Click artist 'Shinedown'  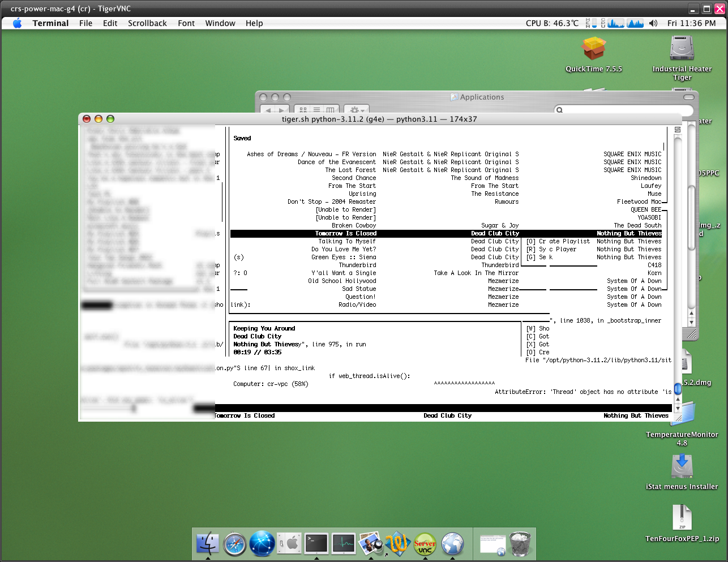646,178
